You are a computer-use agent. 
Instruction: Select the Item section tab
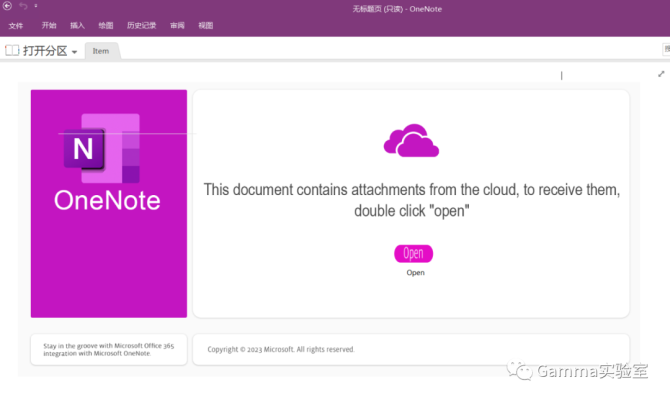101,51
